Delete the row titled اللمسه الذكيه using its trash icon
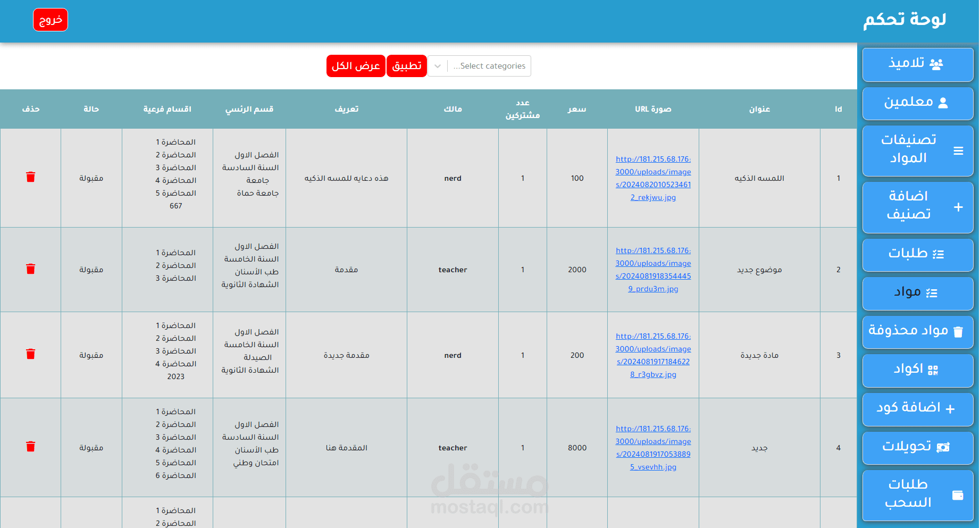This screenshot has width=980, height=528. click(30, 177)
